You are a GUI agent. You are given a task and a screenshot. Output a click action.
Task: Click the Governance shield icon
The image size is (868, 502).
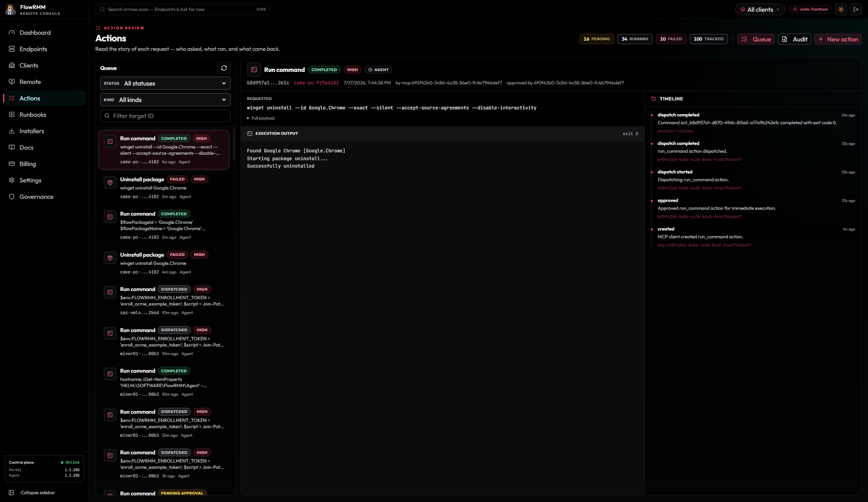12,197
